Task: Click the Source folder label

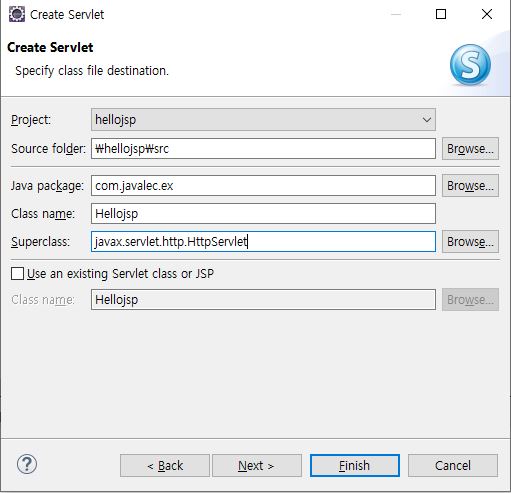Action: (48, 149)
